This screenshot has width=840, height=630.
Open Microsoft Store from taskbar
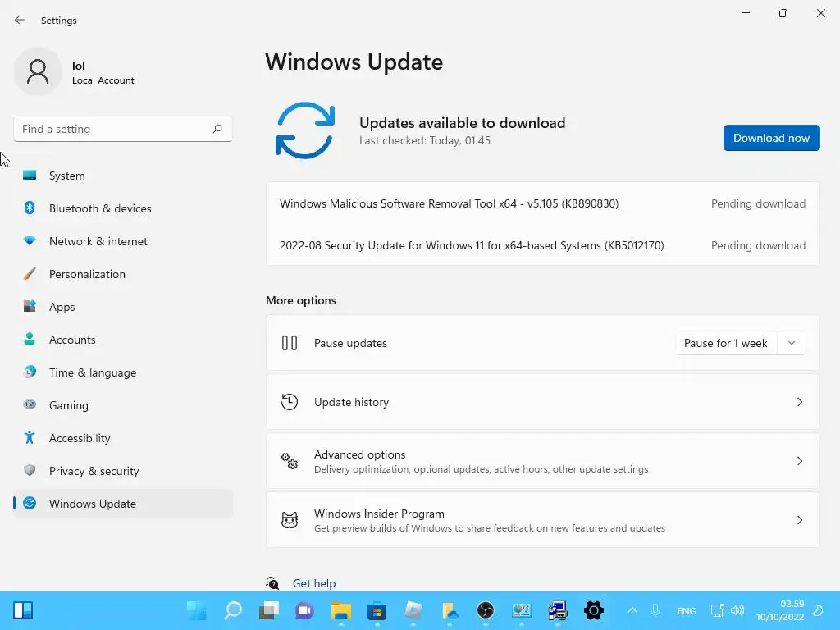pos(377,610)
